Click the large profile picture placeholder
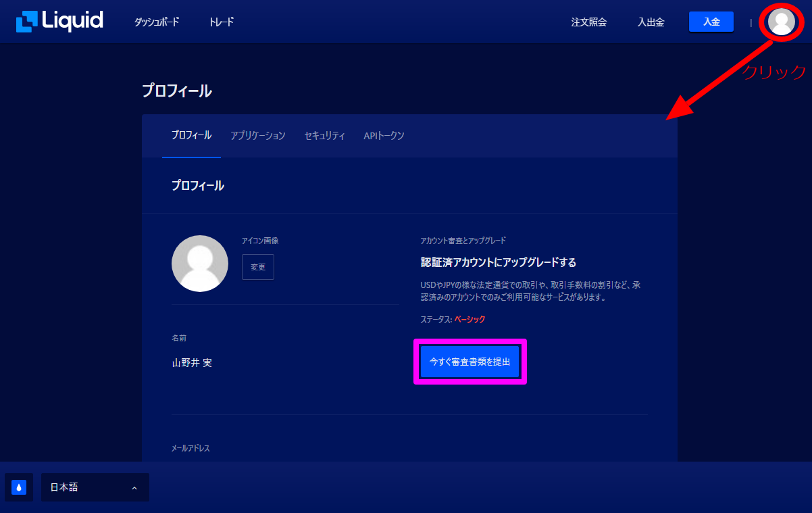Viewport: 812px width, 513px height. 200,264
